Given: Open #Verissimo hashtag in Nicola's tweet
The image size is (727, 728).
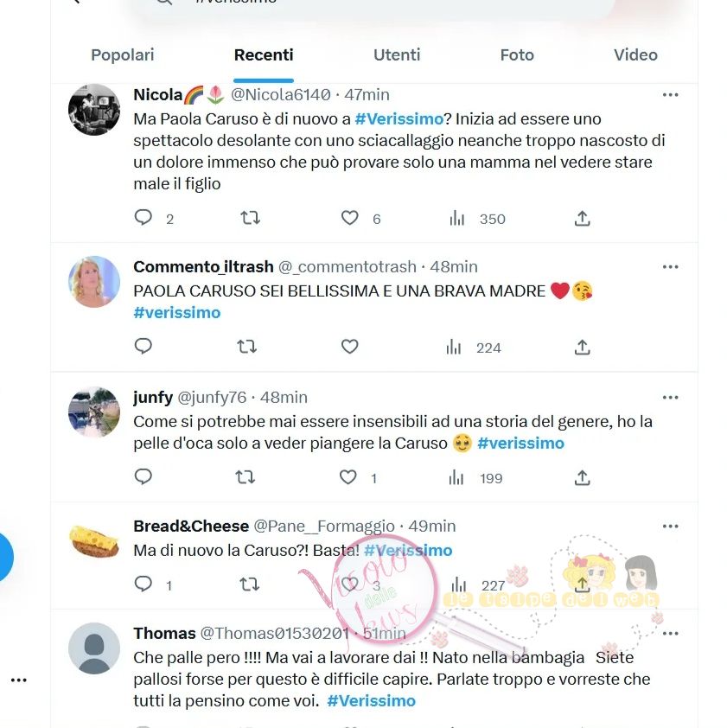Looking at the screenshot, I should [399, 118].
